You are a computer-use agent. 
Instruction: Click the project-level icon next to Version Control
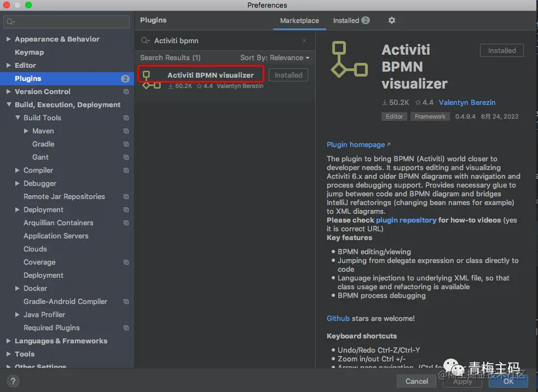point(126,91)
